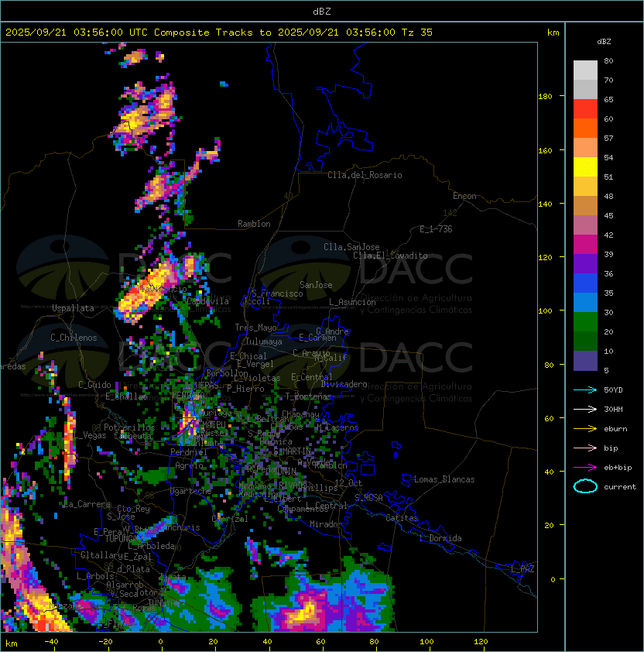Image resolution: width=644 pixels, height=652 pixels.
Task: Click the 'Uspallata' map label
Action: point(73,308)
